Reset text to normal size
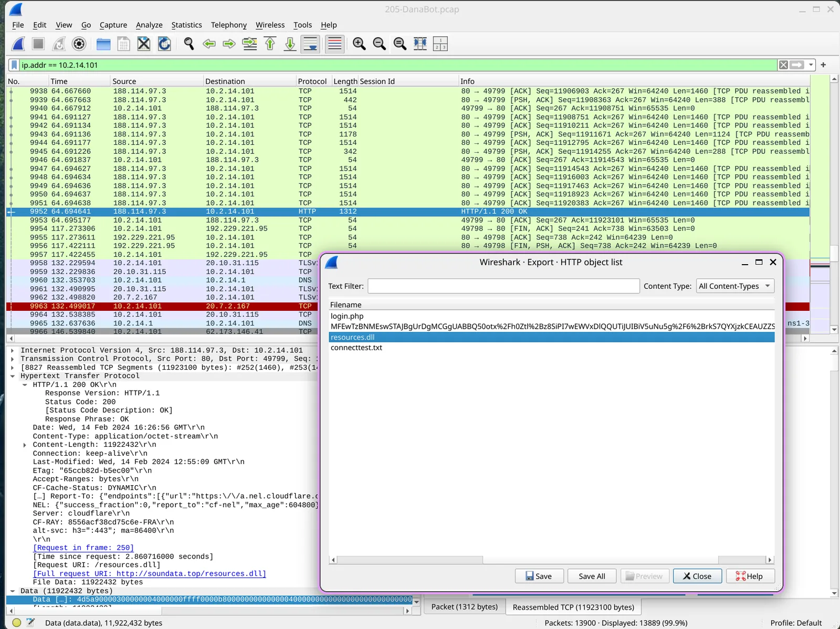 (400, 44)
